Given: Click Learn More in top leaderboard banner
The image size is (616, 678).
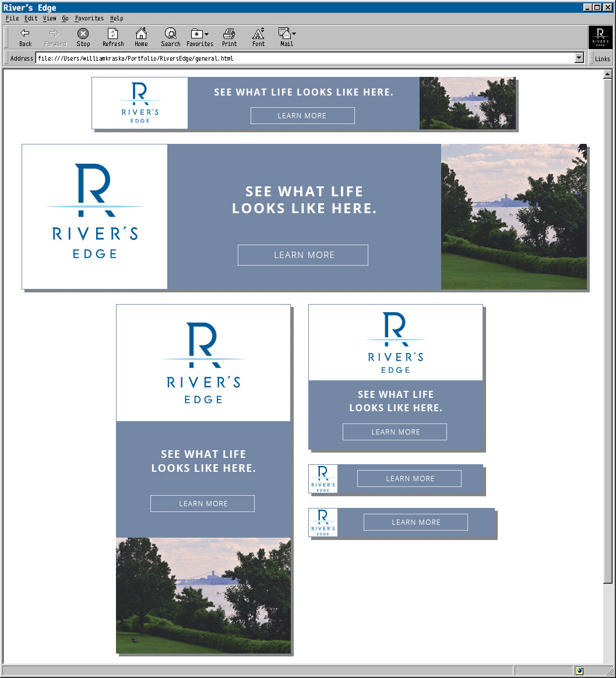Looking at the screenshot, I should (302, 115).
